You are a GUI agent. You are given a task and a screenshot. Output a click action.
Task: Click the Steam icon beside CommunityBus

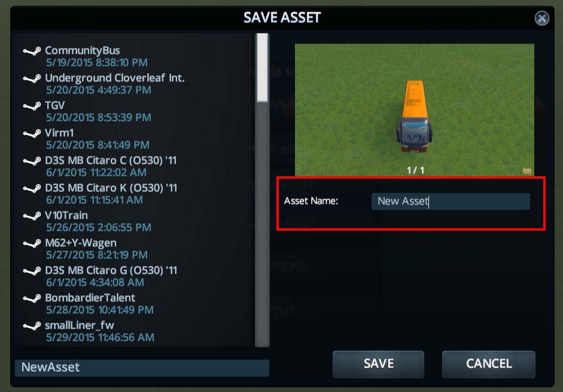tap(32, 51)
